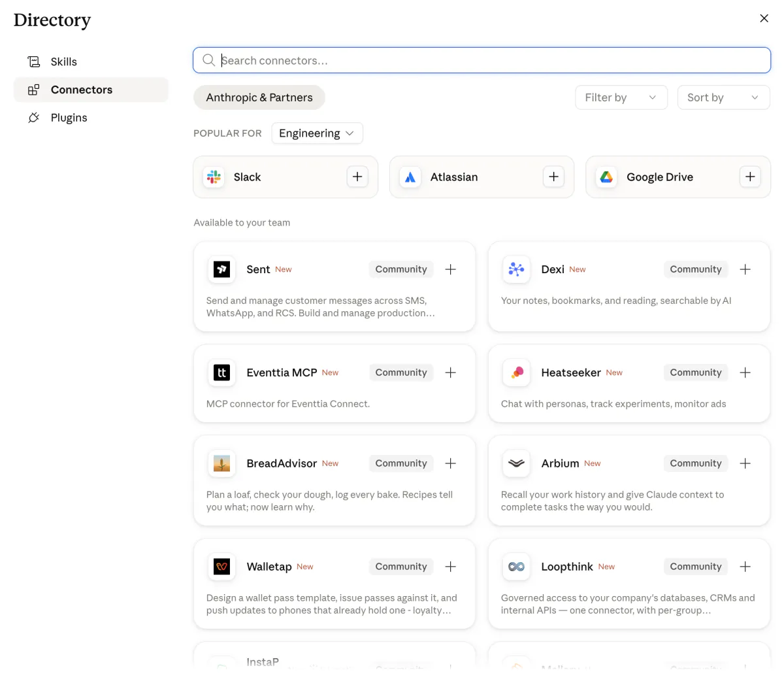Click the Loopthink infinity logo
The width and height of the screenshot is (784, 683).
[517, 567]
